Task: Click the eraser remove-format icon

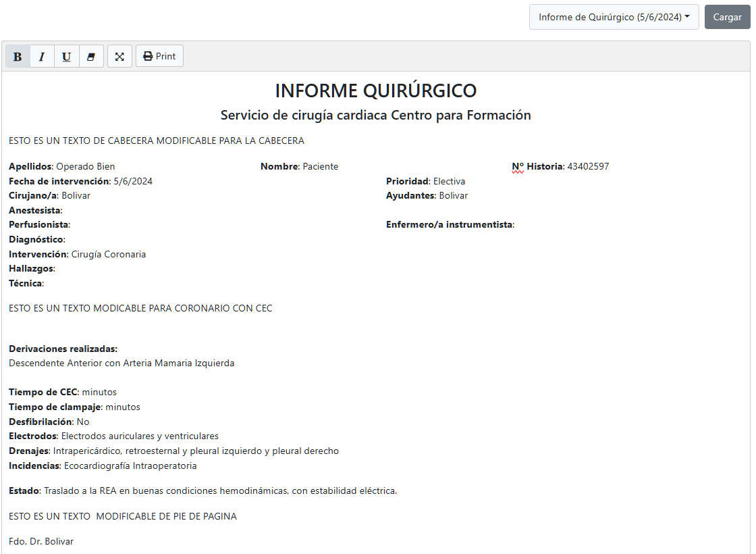Action: tap(91, 57)
